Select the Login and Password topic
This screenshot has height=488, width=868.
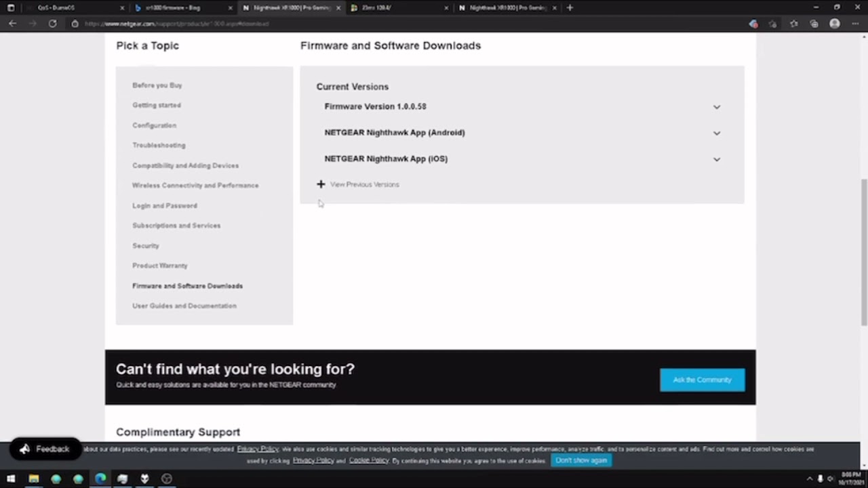tap(165, 205)
